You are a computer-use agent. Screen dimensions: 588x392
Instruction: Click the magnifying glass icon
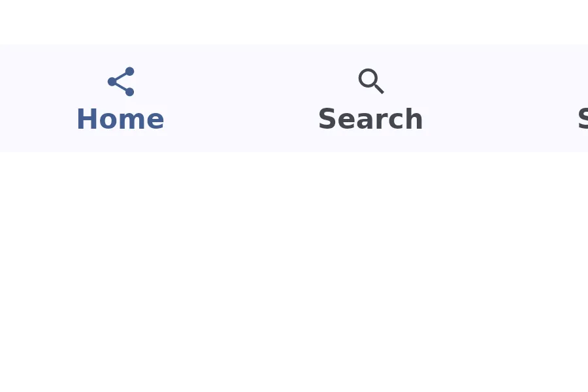[x=371, y=80]
